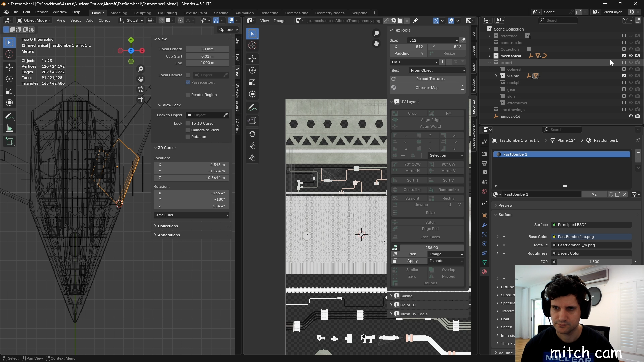Enable the Render Region checkbox

pyautogui.click(x=188, y=95)
